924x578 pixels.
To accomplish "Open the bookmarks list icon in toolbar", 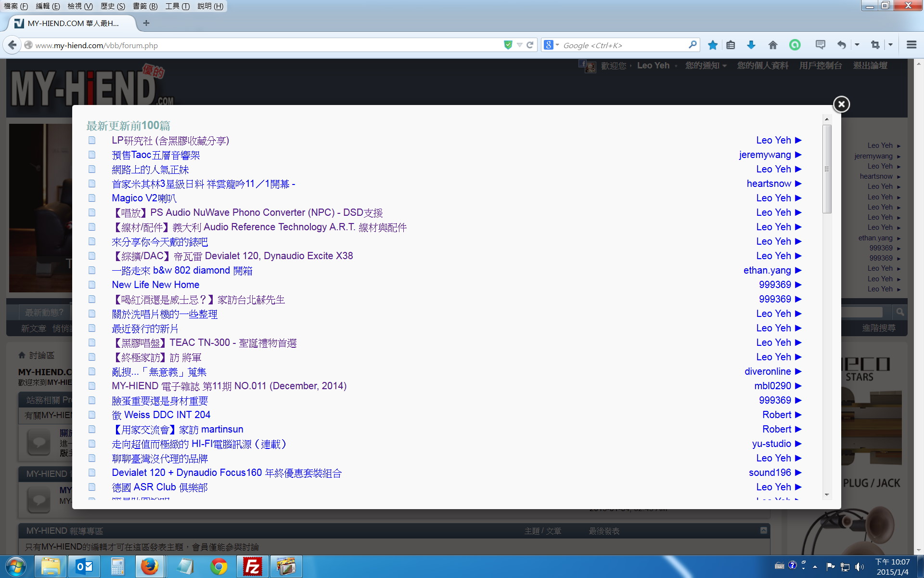I will [731, 45].
